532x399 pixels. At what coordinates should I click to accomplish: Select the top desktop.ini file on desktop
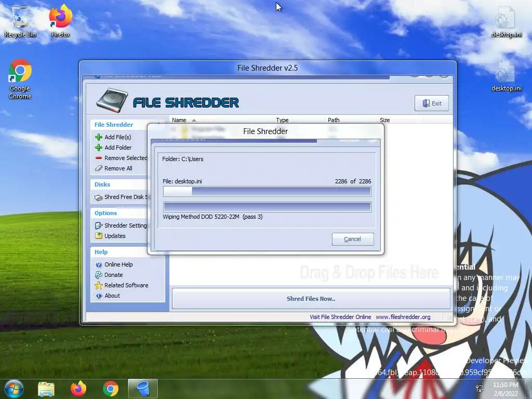click(x=506, y=21)
